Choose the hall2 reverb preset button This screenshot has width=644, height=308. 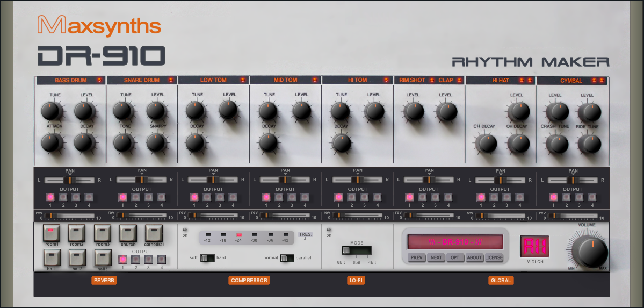tap(77, 257)
